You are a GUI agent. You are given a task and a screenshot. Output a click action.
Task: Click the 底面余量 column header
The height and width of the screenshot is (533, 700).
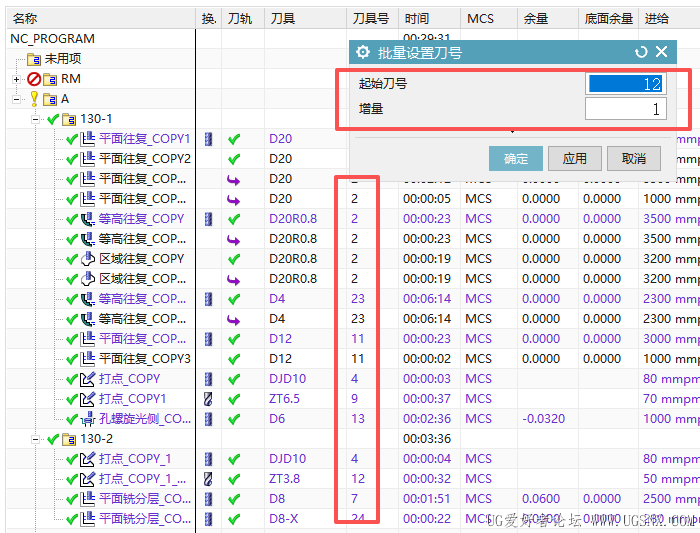608,19
